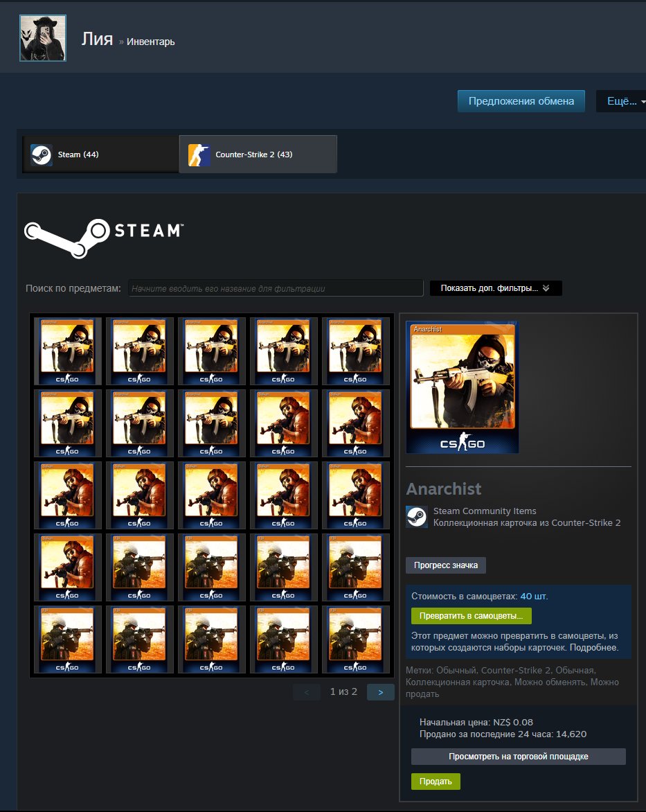Switch to the Counter-Strike 2 (43) tab
Screen dimensions: 646x812
coord(258,155)
